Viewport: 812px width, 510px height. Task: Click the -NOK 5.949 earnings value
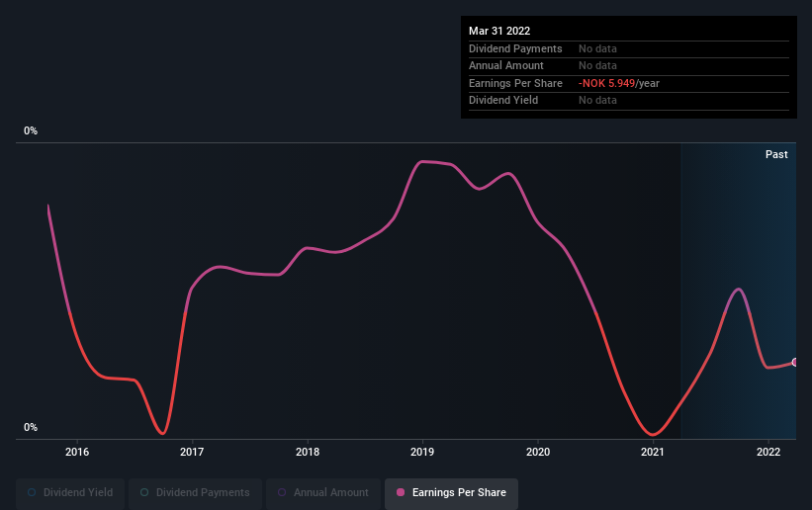point(606,83)
